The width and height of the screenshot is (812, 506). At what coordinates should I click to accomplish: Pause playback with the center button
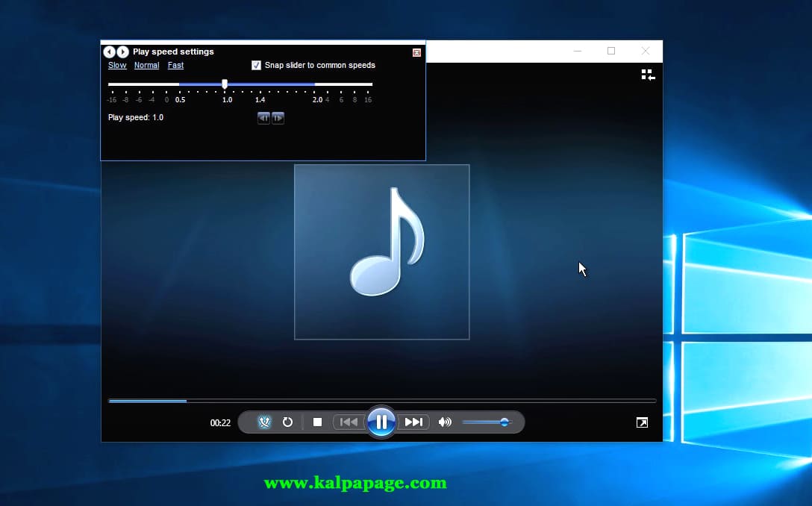(381, 422)
